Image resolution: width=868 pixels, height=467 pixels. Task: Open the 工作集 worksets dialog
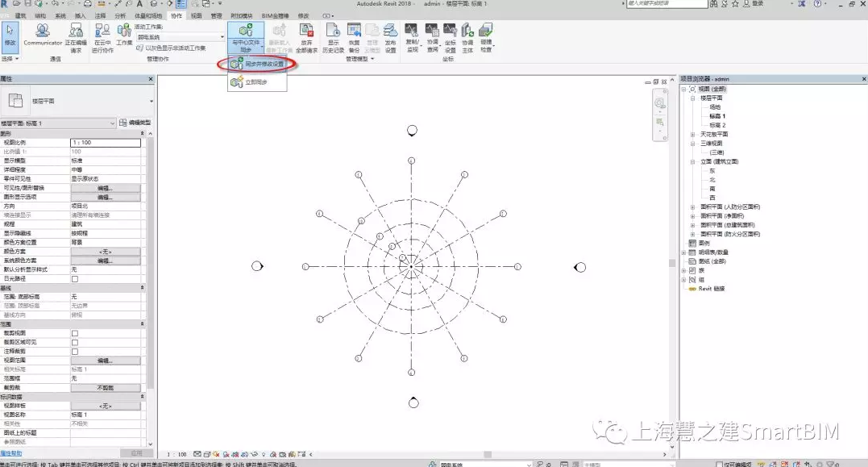(x=124, y=35)
